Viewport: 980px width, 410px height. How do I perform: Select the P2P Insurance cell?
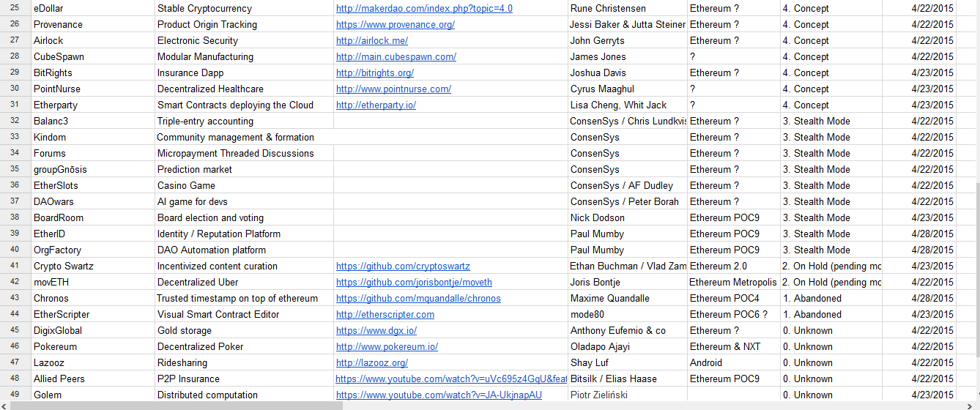pos(244,379)
